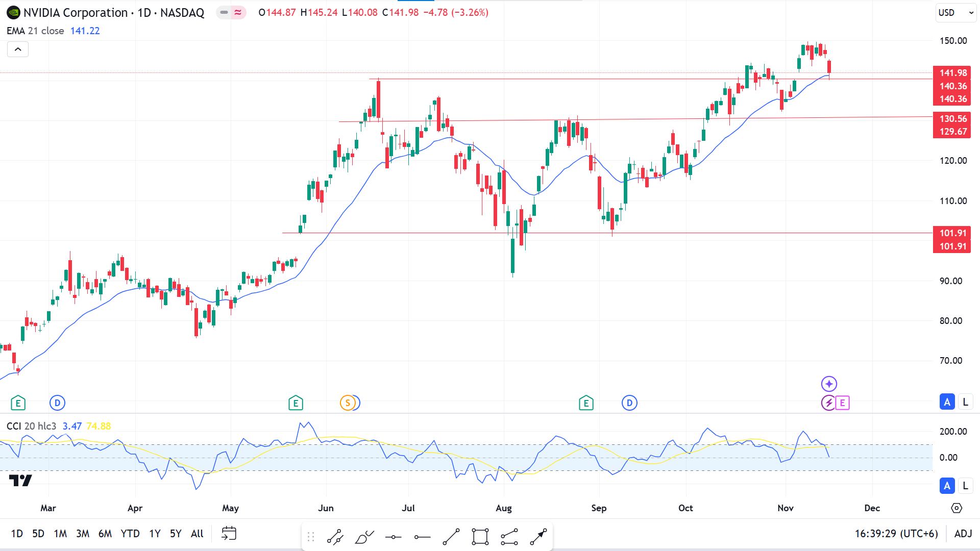980x551 pixels.
Task: Click the NVIDIA logo symbol icon
Action: coord(13,13)
